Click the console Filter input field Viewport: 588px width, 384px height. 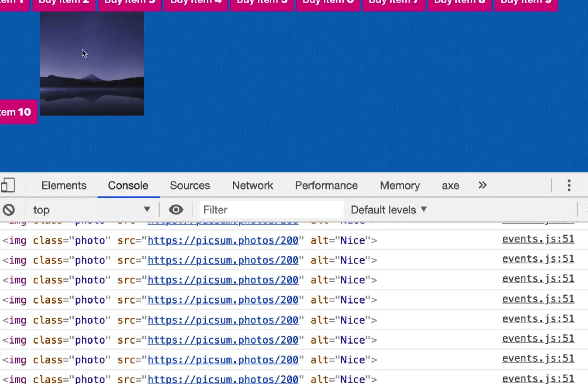click(271, 210)
